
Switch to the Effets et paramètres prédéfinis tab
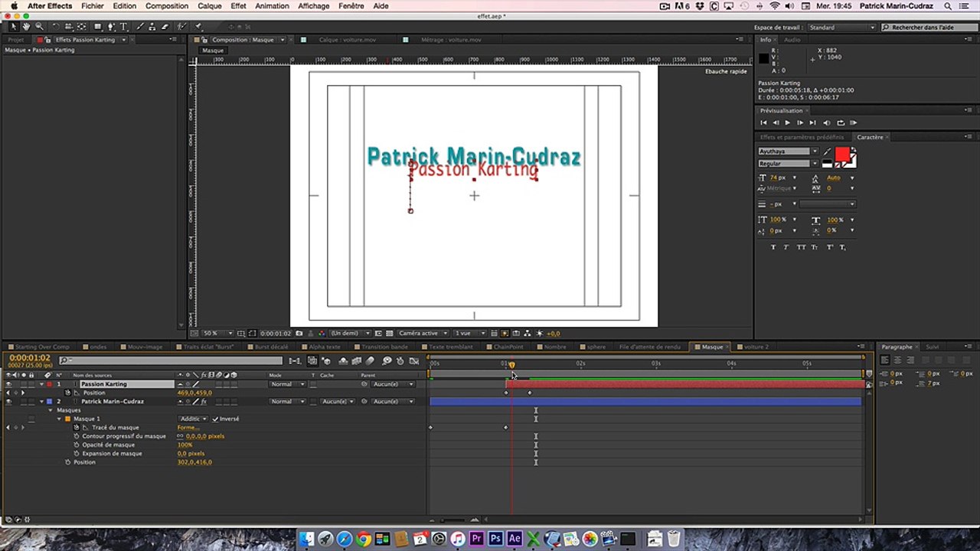coord(802,137)
